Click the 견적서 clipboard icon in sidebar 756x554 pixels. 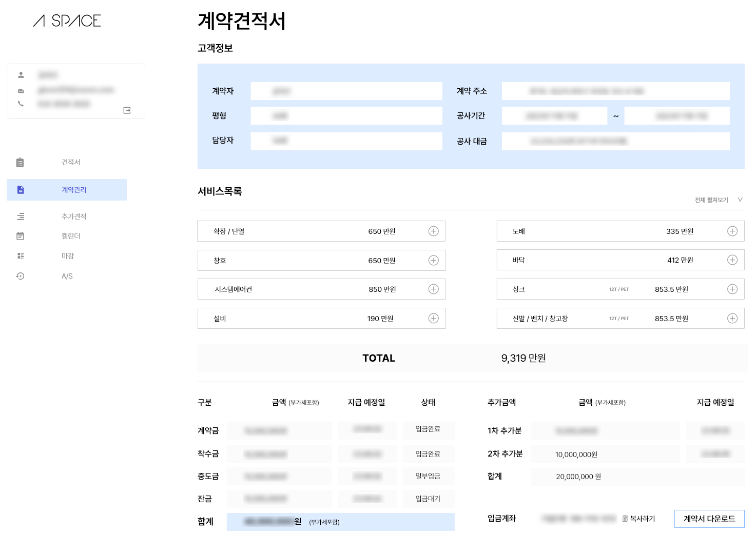coord(20,163)
